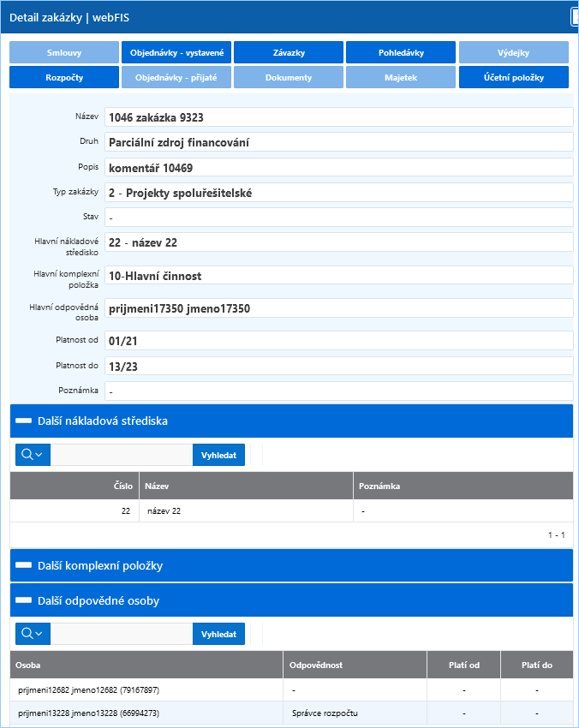Click Název field '1046 zakázka 9323'
This screenshot has width=579, height=728.
[339, 117]
